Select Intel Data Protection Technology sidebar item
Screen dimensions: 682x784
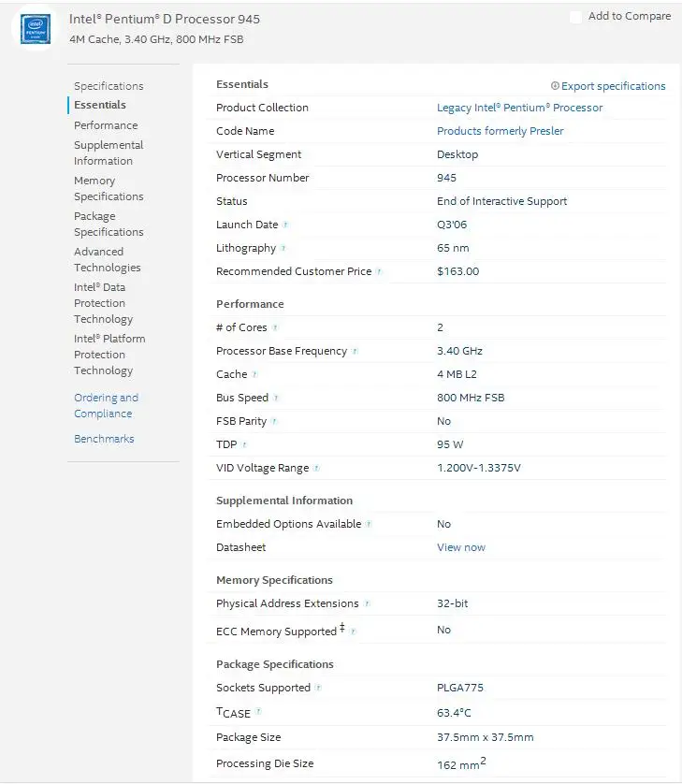[104, 303]
